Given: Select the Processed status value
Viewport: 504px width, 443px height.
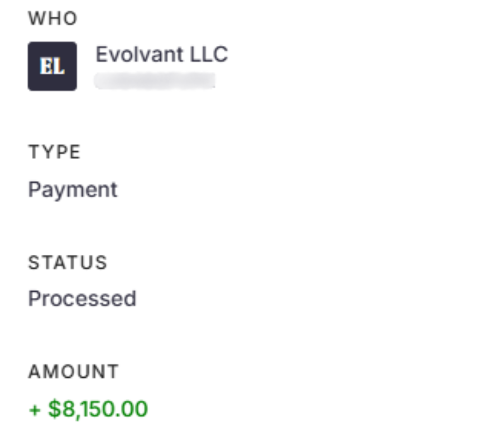Looking at the screenshot, I should click(x=82, y=298).
